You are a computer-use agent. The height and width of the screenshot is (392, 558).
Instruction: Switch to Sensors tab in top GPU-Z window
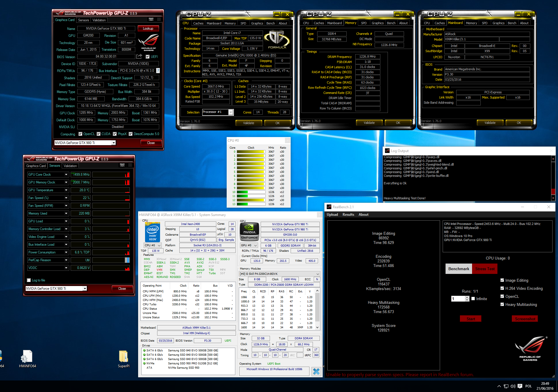(x=83, y=20)
